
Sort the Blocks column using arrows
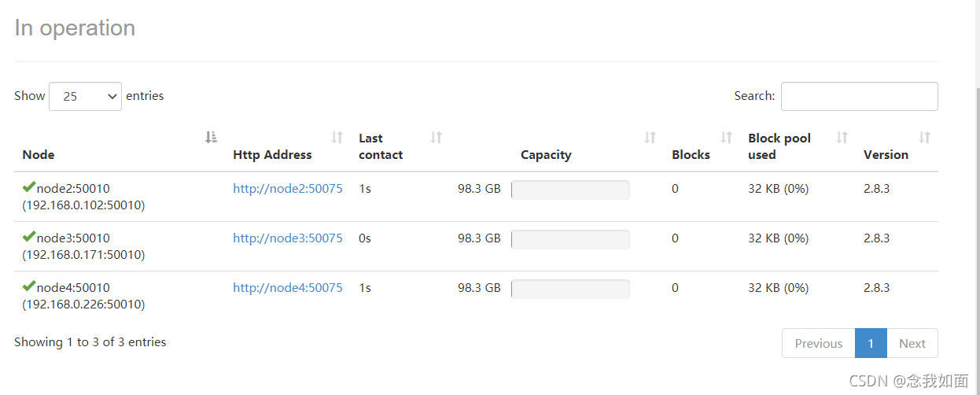(727, 138)
